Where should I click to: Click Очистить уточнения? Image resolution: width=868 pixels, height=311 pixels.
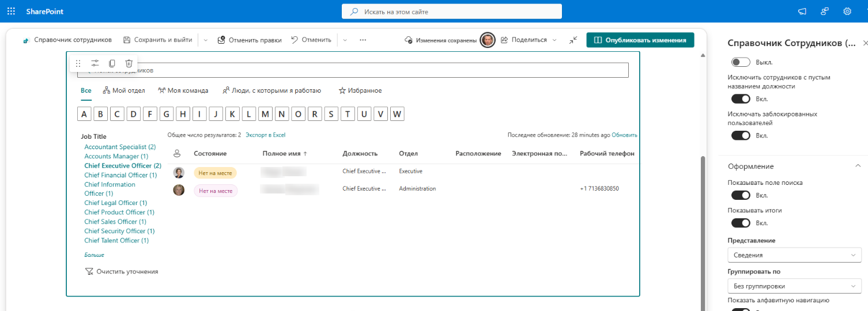[121, 271]
